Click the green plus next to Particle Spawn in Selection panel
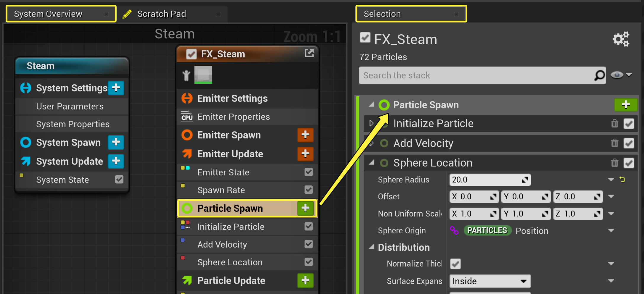 click(625, 105)
